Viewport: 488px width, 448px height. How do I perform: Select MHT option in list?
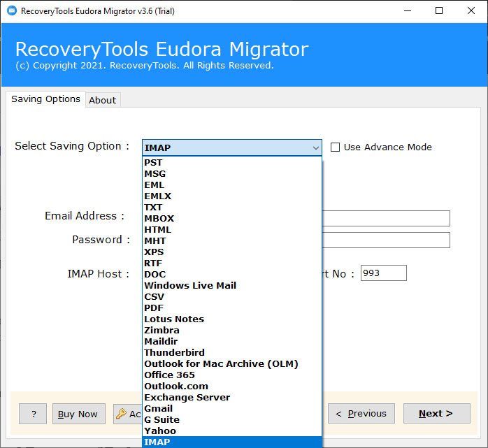click(232, 241)
